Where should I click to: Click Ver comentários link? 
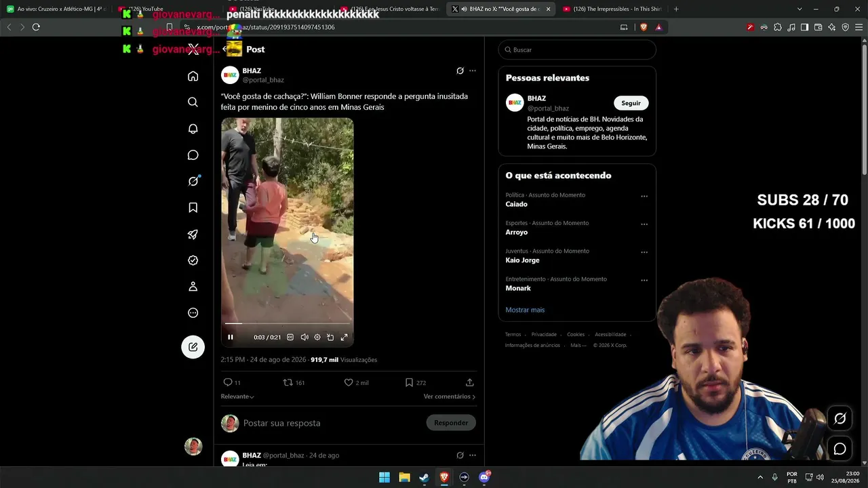click(450, 396)
